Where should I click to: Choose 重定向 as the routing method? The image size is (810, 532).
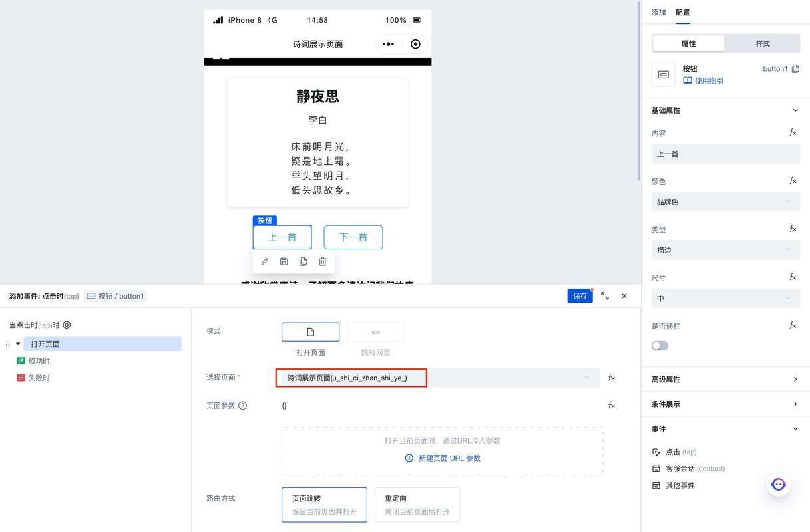(x=417, y=504)
